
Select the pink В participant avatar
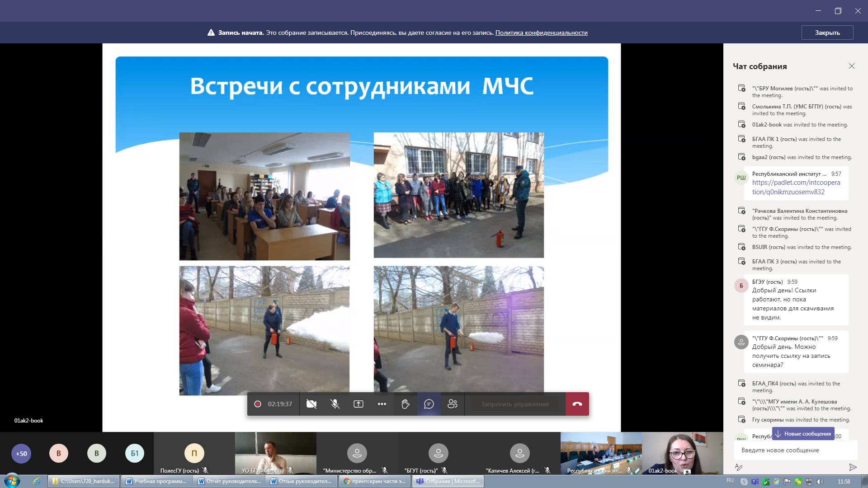point(59,453)
